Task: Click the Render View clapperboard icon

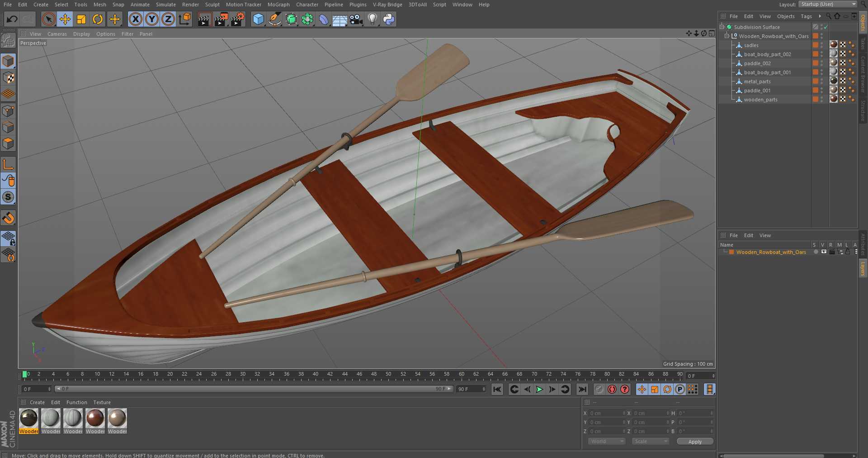Action: [x=204, y=19]
